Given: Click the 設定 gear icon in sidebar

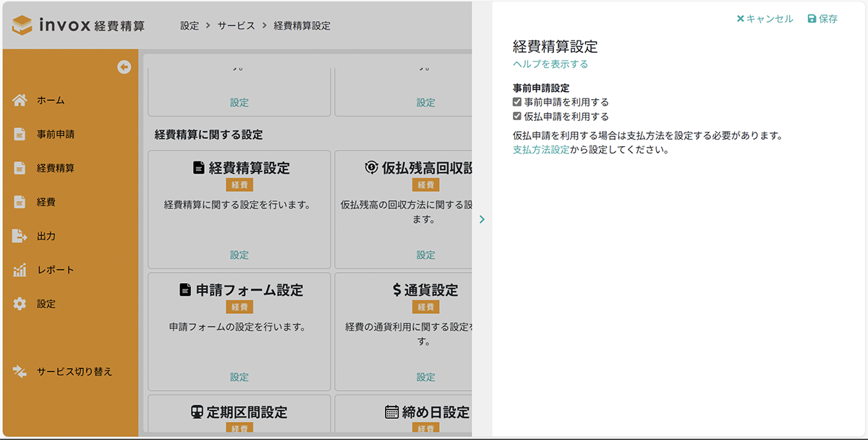Looking at the screenshot, I should 20,304.
